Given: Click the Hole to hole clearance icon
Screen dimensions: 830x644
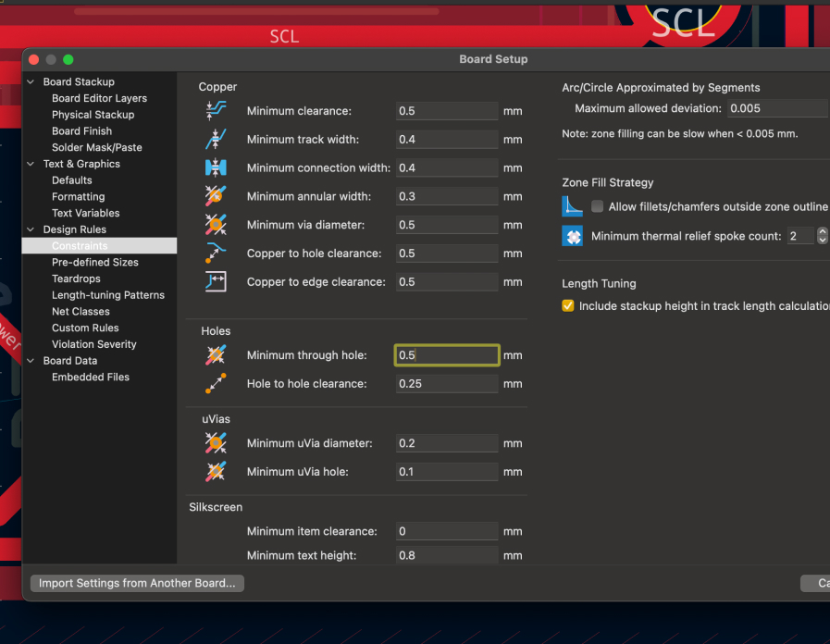Looking at the screenshot, I should point(215,384).
